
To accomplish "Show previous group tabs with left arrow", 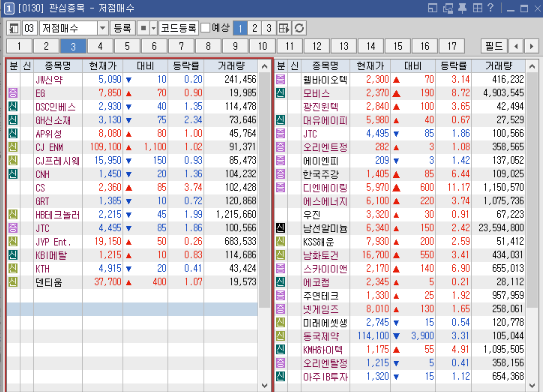I will coord(516,46).
